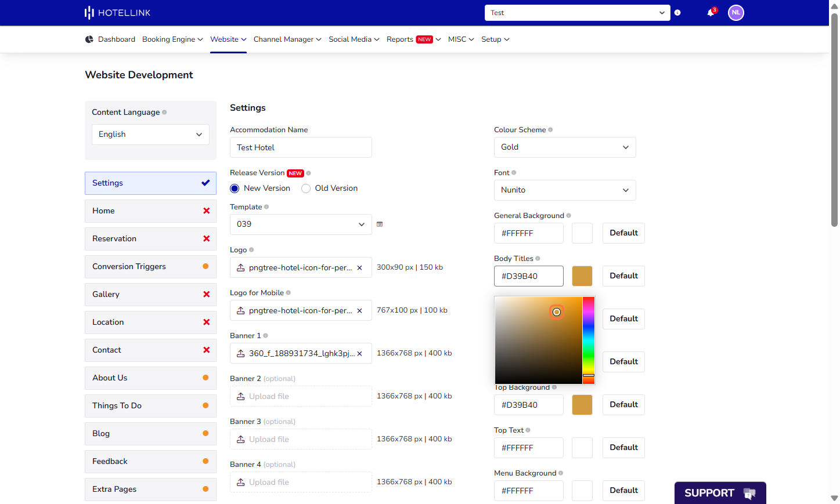
Task: Click the Accommodation Name input field
Action: tap(301, 147)
